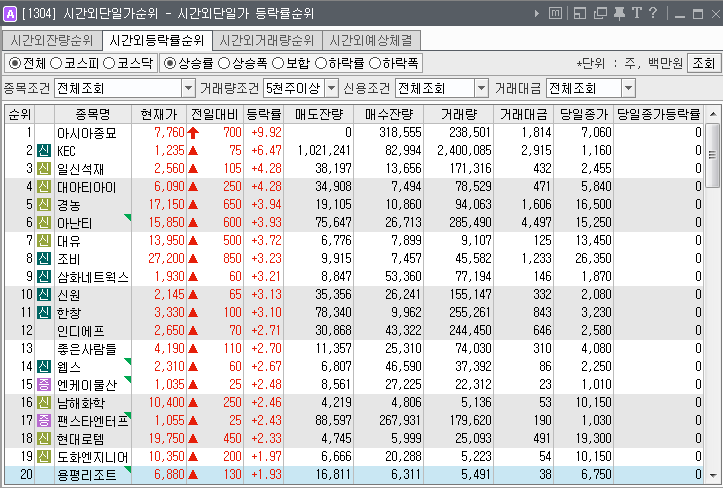Open the 거래량조건 5천주이상 dropdown arrow
Viewport: 723px width, 488px height.
(332, 88)
